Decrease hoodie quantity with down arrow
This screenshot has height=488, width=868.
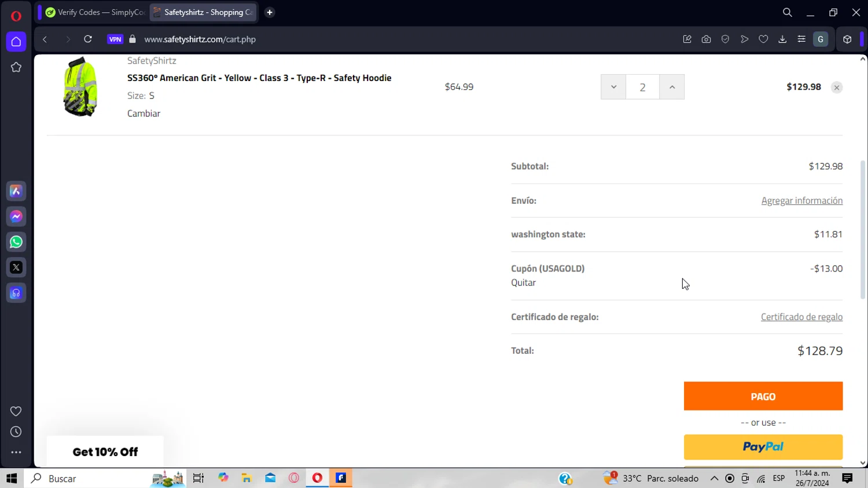tap(613, 87)
